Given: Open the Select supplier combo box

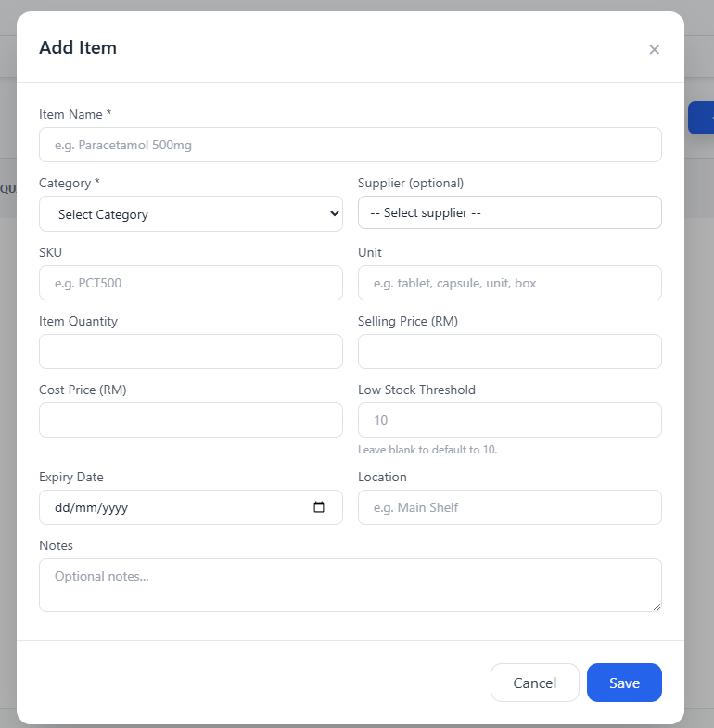Looking at the screenshot, I should tap(509, 212).
